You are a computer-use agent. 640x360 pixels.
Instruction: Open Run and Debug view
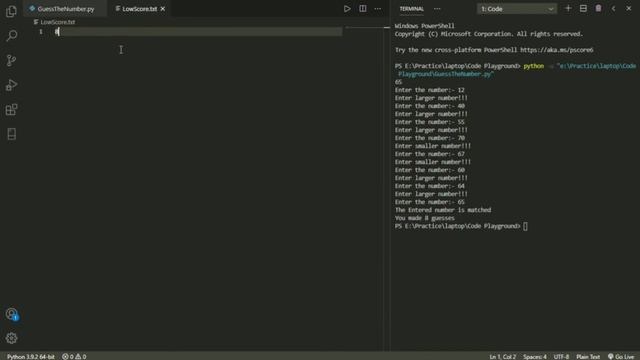pyautogui.click(x=11, y=85)
